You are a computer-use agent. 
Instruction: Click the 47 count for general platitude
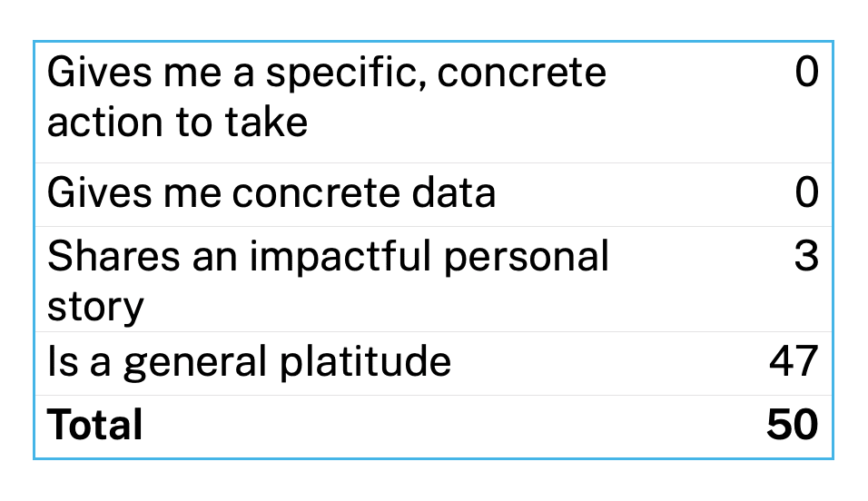[794, 361]
